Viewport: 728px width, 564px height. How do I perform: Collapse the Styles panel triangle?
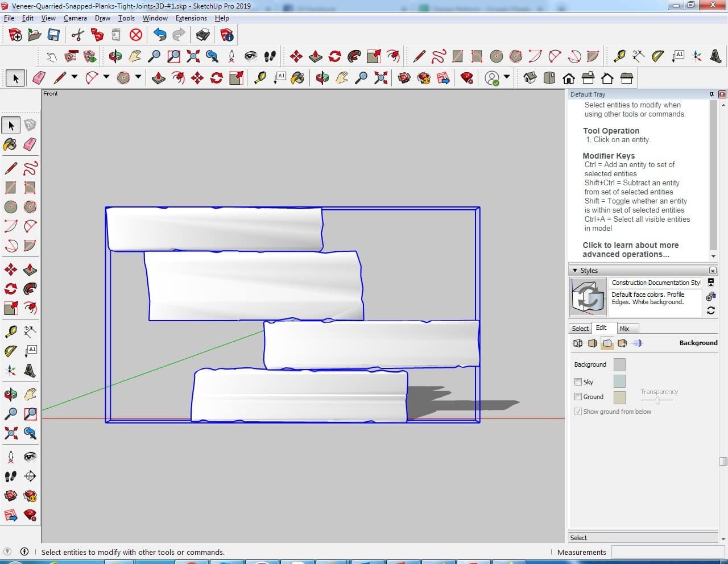575,271
